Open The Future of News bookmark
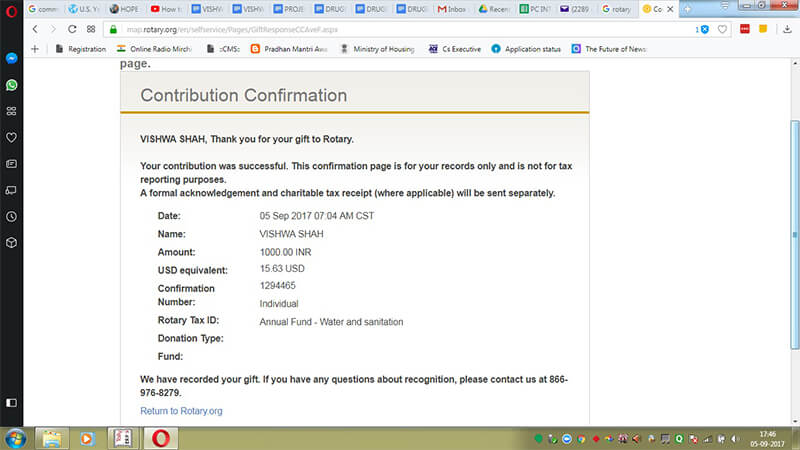 coord(609,49)
